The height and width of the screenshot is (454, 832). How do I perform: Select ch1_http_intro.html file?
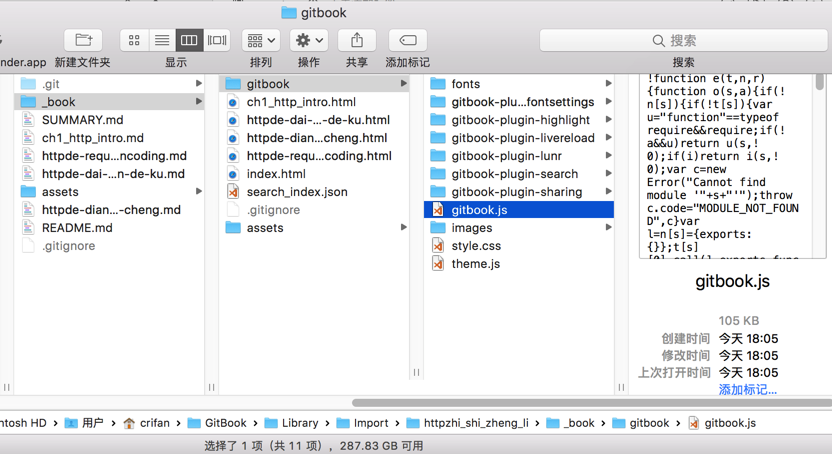point(314,102)
